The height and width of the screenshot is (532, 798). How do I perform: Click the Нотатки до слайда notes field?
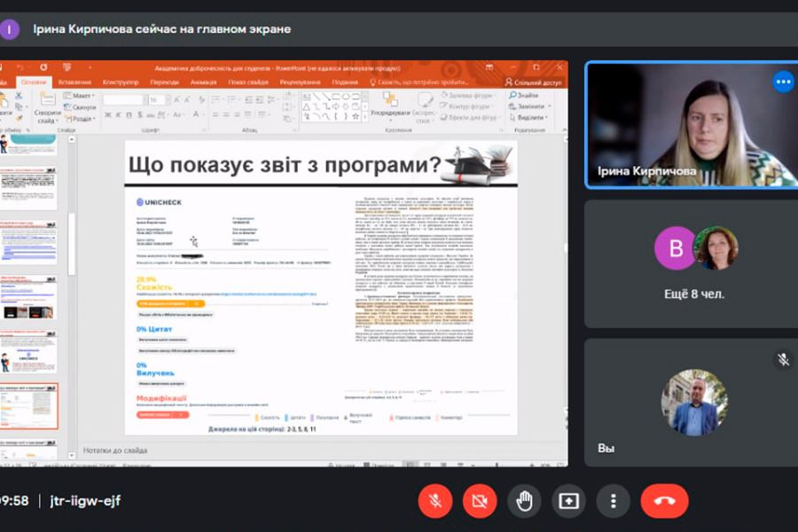323,450
